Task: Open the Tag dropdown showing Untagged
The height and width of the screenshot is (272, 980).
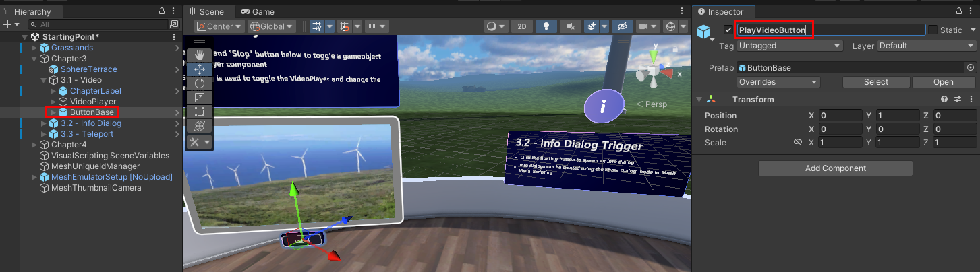Action: pyautogui.click(x=790, y=46)
